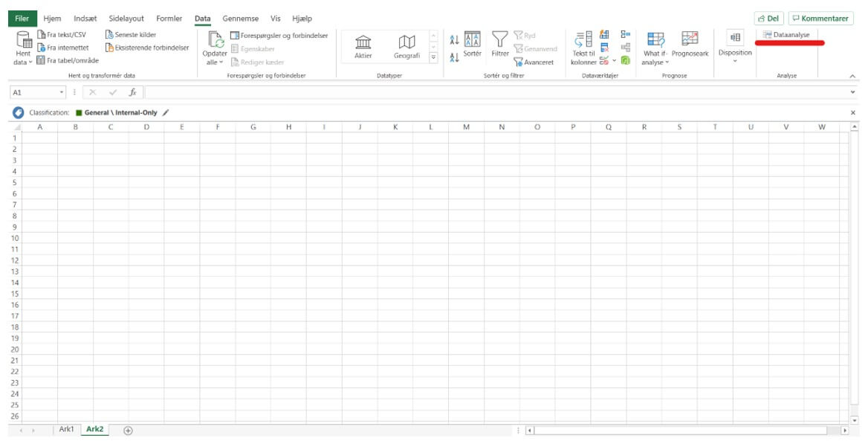Switch to the Ark1 sheet tab
Viewport: 868px width, 444px height.
(x=67, y=430)
